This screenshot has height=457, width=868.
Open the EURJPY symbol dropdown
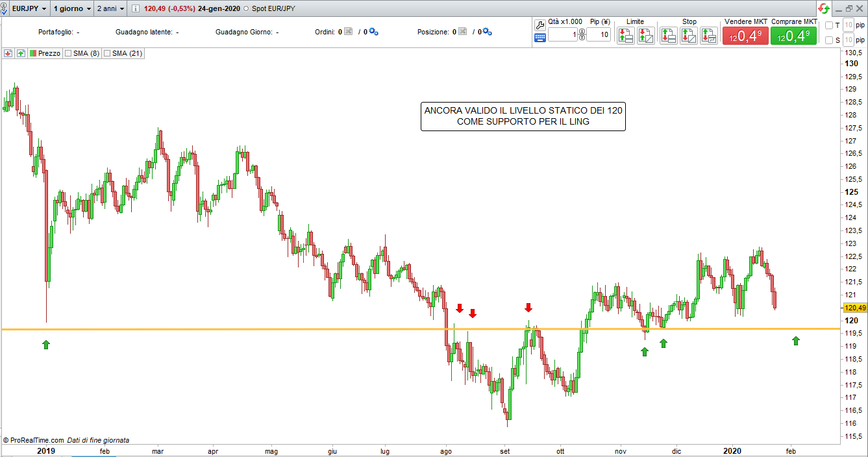click(x=29, y=9)
